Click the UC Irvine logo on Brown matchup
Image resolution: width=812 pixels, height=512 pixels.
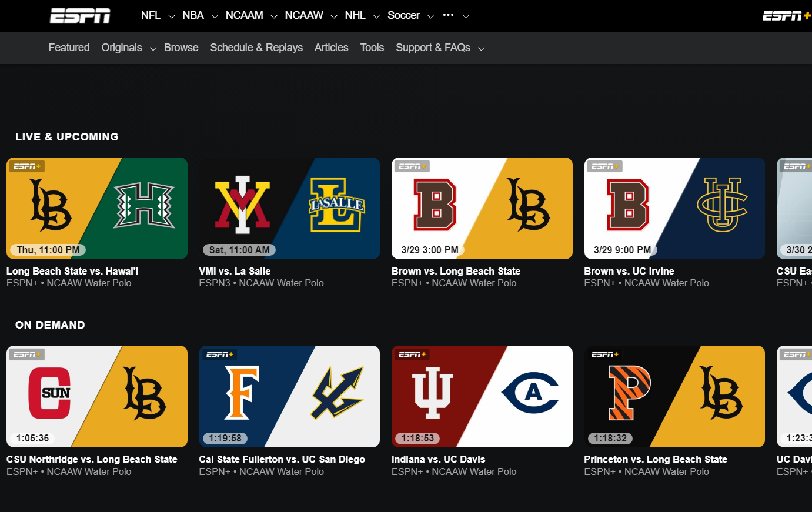point(721,205)
